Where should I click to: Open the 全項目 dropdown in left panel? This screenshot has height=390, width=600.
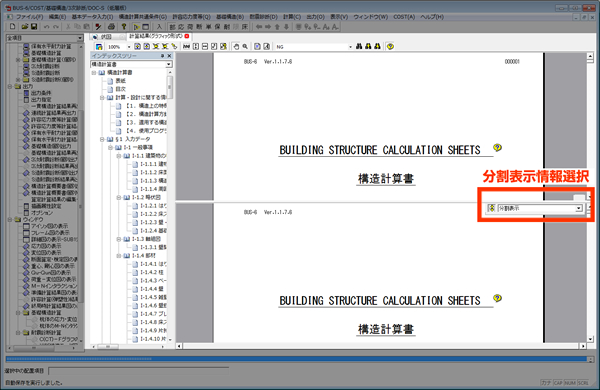click(80, 38)
